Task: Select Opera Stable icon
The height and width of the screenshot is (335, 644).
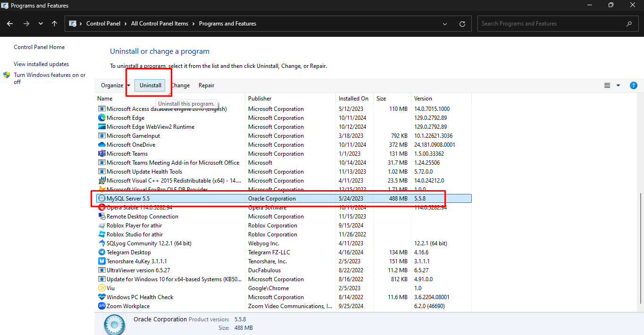Action: [x=101, y=208]
